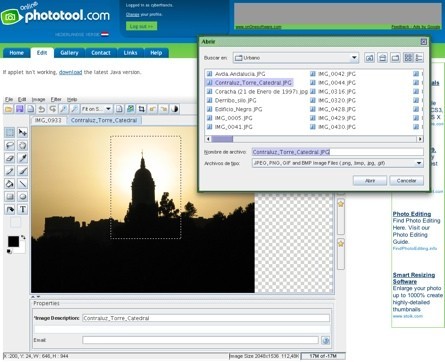Open the Links site tab

[130, 53]
